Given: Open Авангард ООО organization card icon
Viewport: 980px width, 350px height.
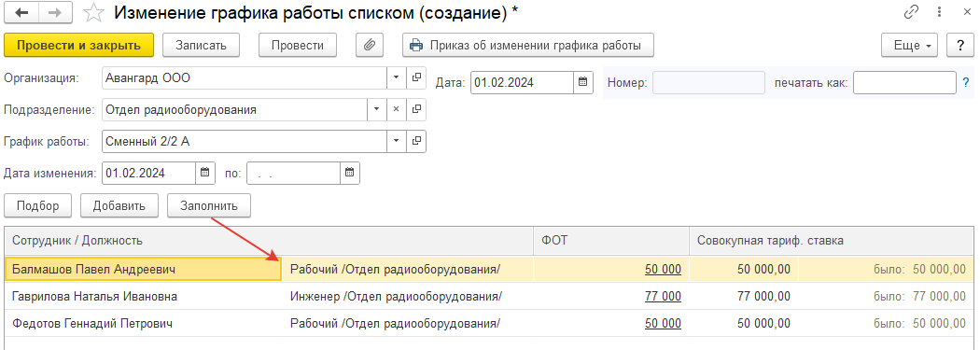Looking at the screenshot, I should click(416, 78).
